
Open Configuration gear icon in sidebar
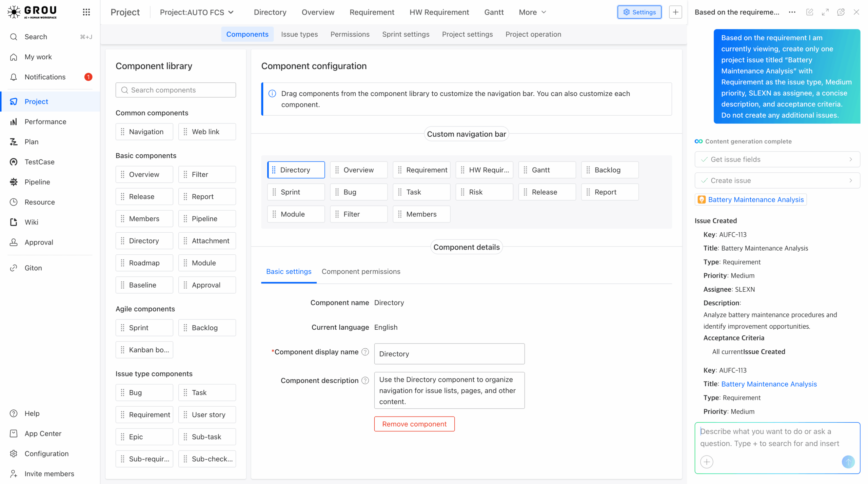(x=14, y=453)
